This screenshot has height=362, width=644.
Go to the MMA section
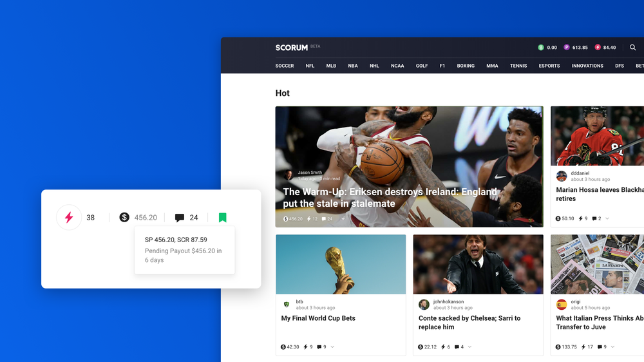coord(492,66)
